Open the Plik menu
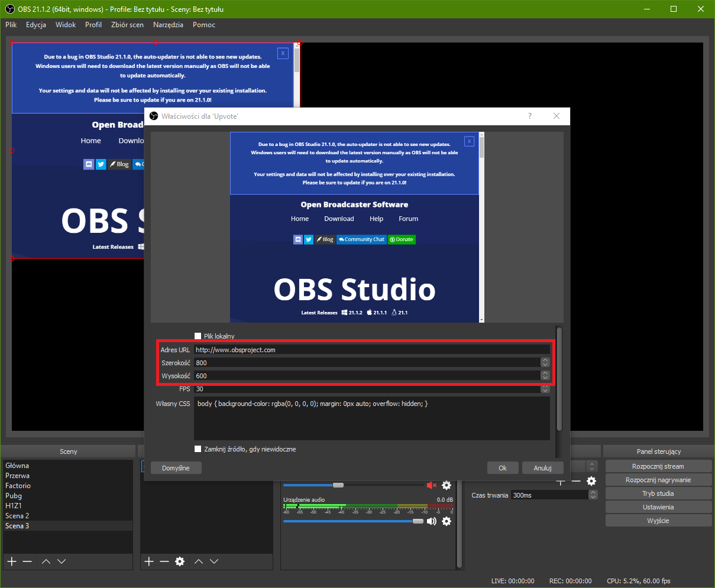The height and width of the screenshot is (588, 715). coord(11,25)
